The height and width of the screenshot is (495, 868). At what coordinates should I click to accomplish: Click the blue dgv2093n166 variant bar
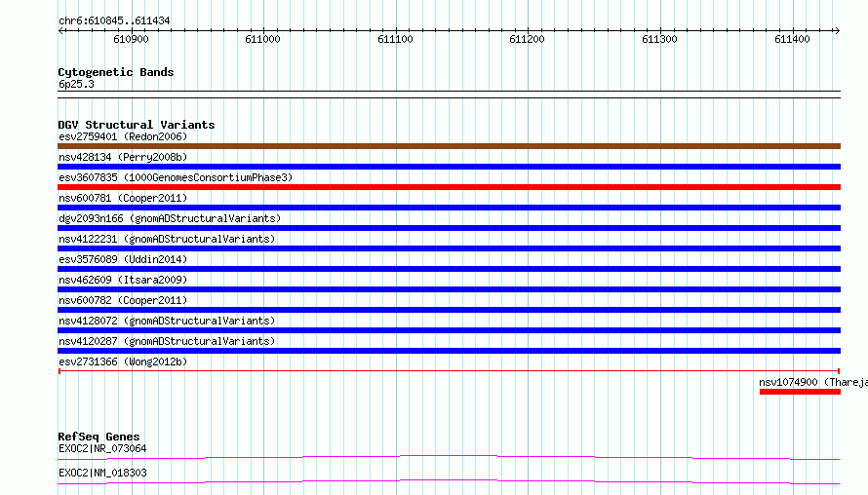pos(449,228)
